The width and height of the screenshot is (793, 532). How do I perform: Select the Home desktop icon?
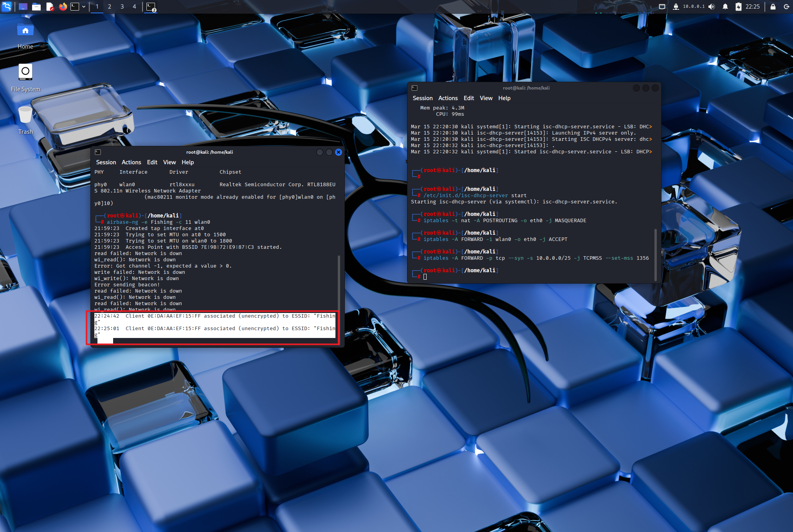(25, 36)
